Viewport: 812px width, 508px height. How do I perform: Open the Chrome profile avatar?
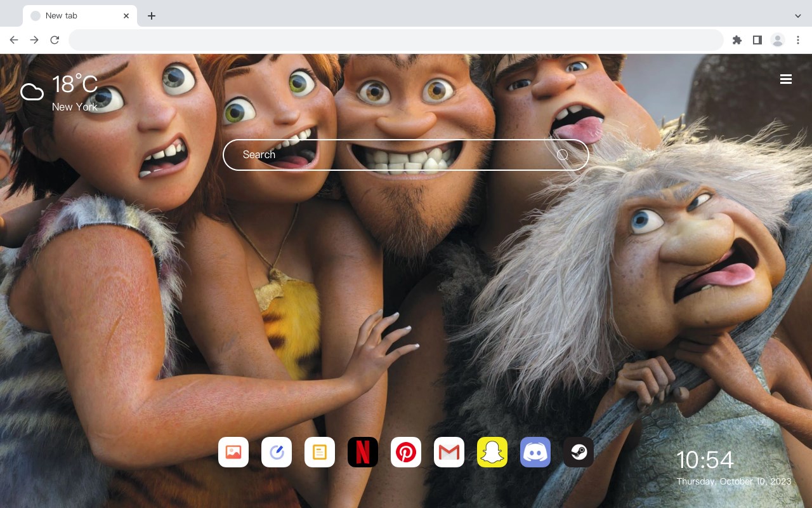coord(778,40)
